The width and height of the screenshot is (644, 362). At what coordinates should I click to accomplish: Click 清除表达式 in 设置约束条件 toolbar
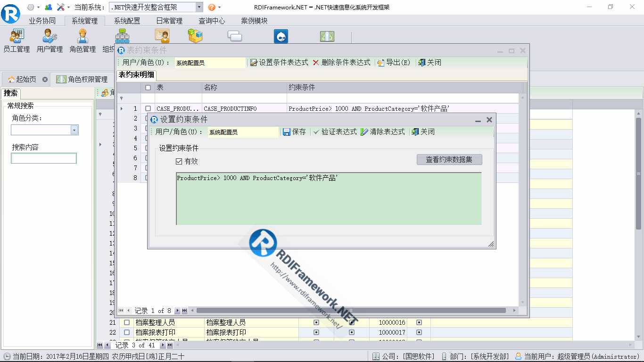coord(383,132)
